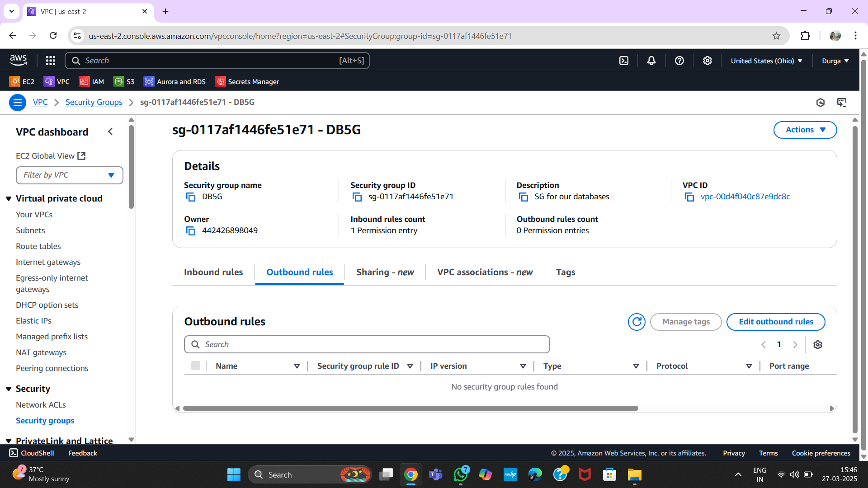The image size is (868, 488).
Task: Open File Explorer from taskbar
Action: click(634, 474)
